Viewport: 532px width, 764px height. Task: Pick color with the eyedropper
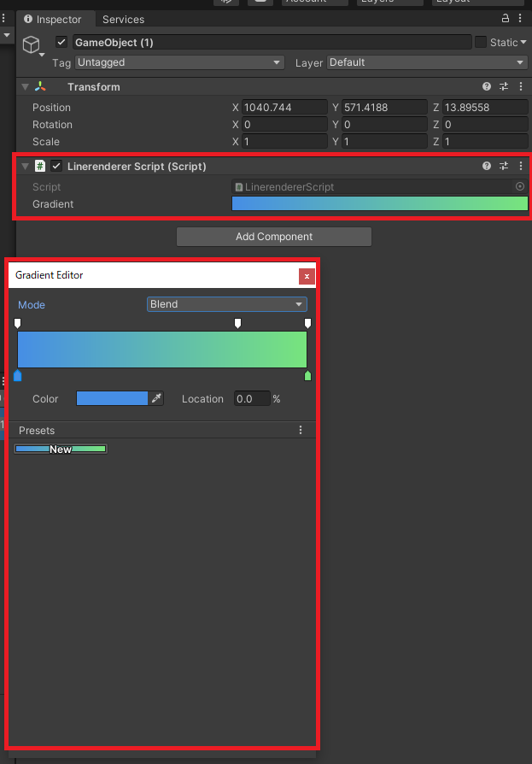tap(156, 398)
